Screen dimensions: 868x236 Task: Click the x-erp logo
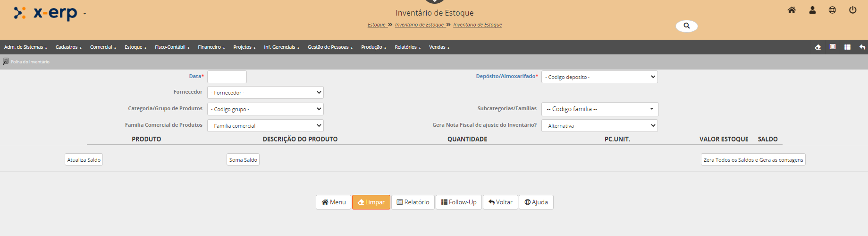click(x=46, y=13)
